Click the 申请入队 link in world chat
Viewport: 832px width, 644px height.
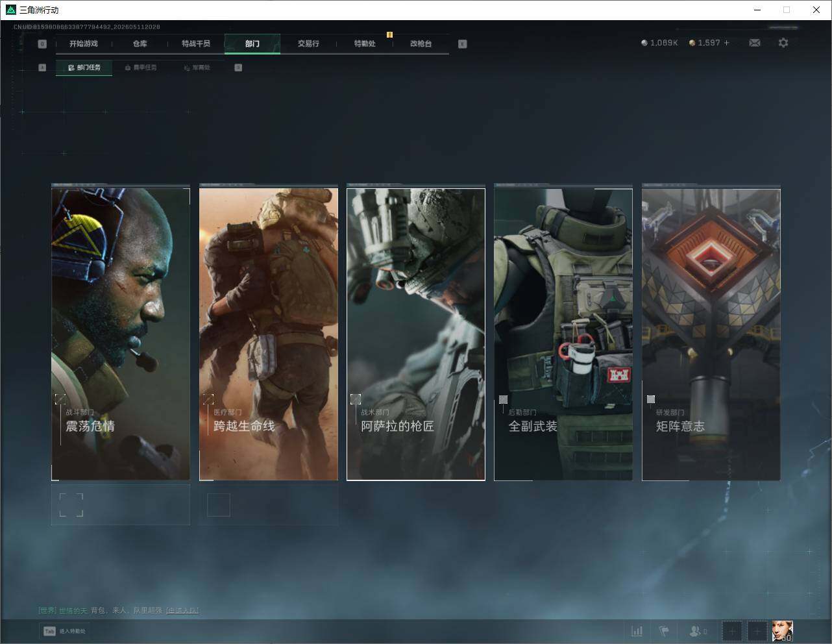tap(182, 610)
